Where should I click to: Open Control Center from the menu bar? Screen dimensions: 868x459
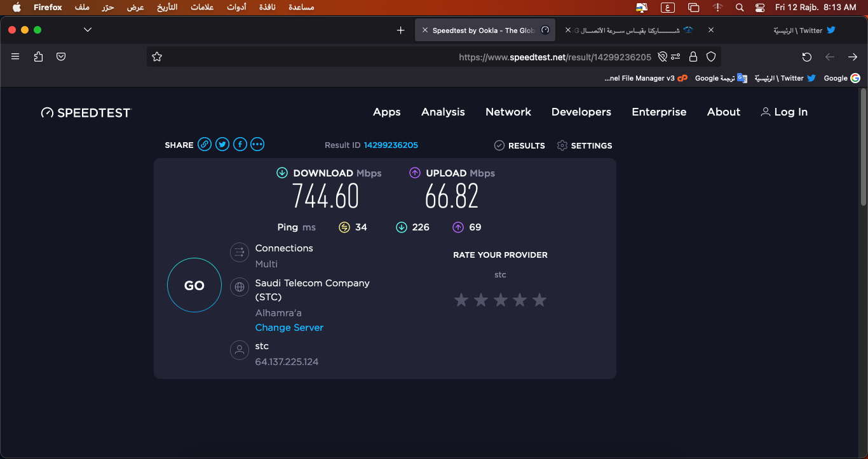point(760,8)
